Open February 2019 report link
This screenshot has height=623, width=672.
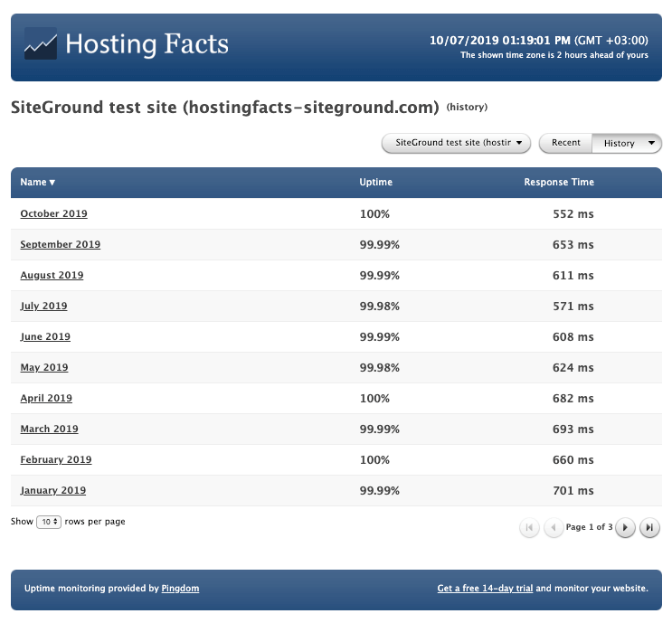pyautogui.click(x=55, y=460)
